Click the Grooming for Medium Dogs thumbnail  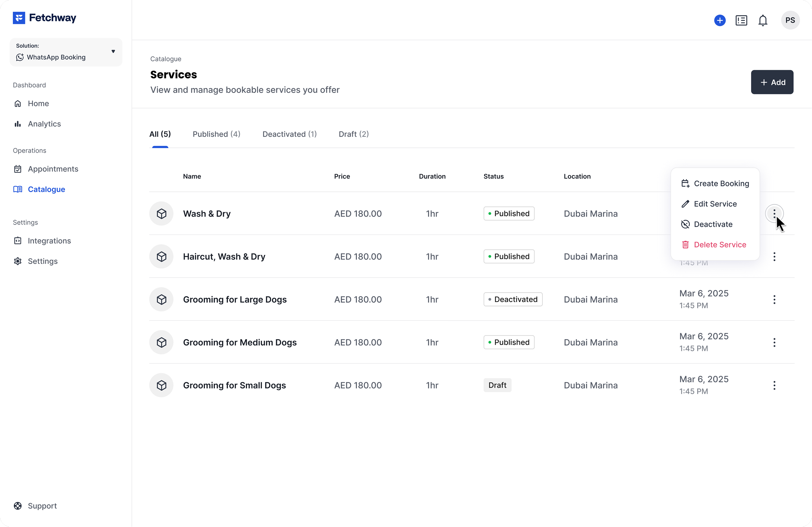(x=161, y=342)
